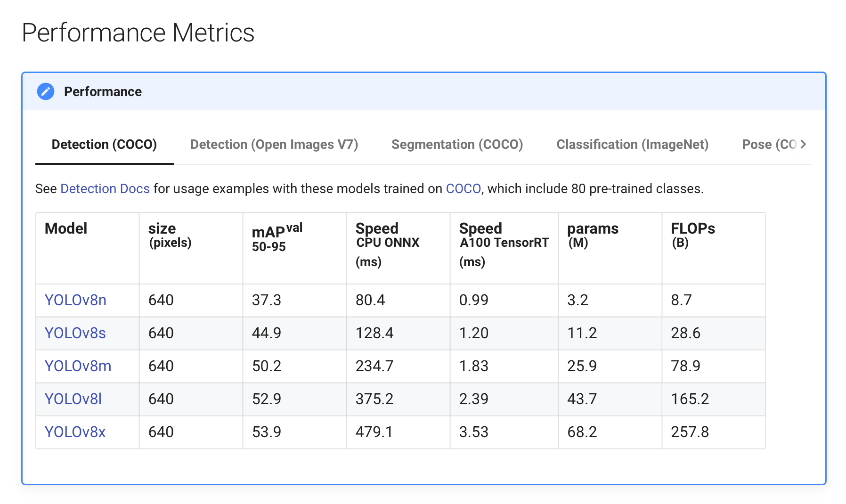This screenshot has width=846, height=504.
Task: Open the Detection Docs link
Action: click(105, 189)
